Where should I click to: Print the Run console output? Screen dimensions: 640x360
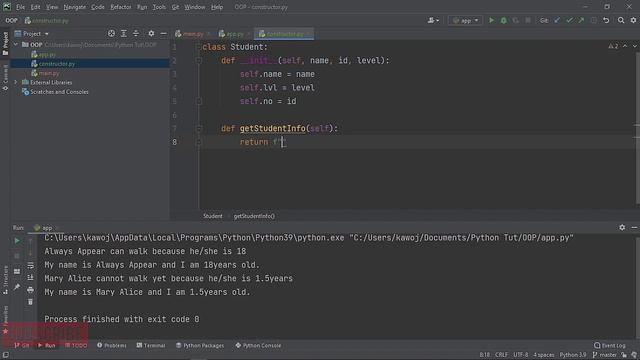pyautogui.click(x=31, y=290)
